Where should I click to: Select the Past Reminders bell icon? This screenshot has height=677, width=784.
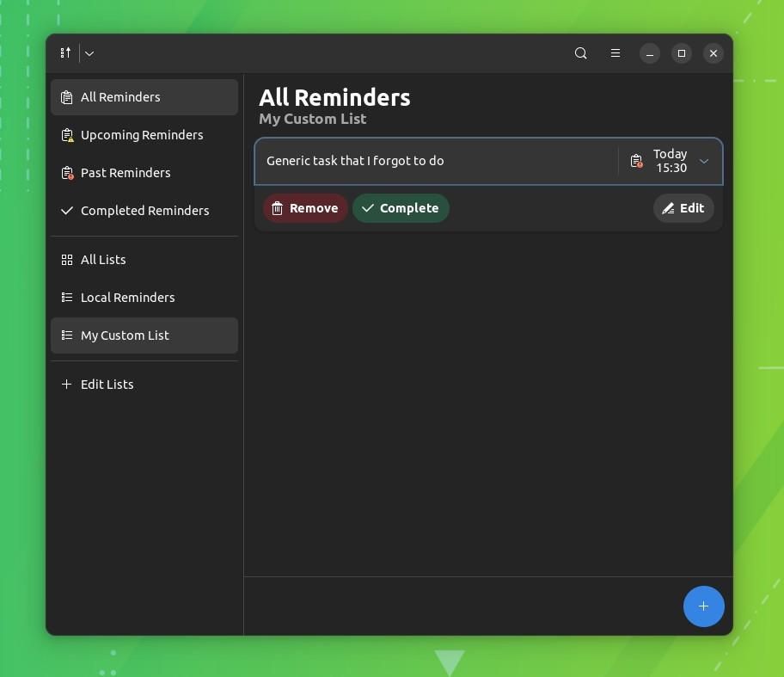coord(67,172)
